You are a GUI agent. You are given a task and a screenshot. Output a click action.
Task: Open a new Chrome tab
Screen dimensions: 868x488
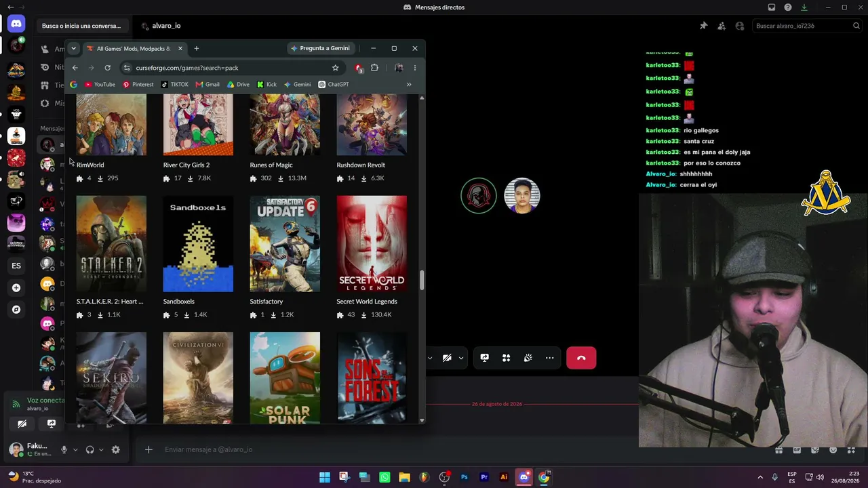pyautogui.click(x=197, y=48)
